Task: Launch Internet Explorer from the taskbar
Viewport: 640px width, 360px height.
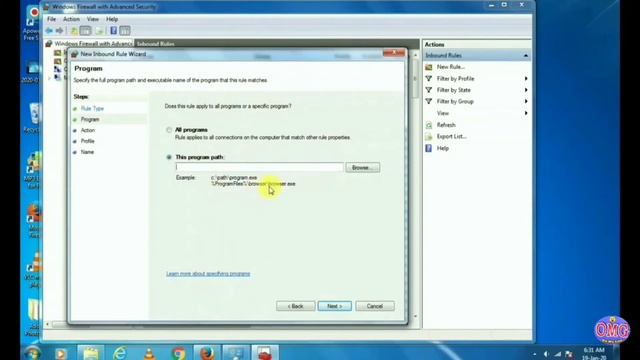Action: [120, 353]
